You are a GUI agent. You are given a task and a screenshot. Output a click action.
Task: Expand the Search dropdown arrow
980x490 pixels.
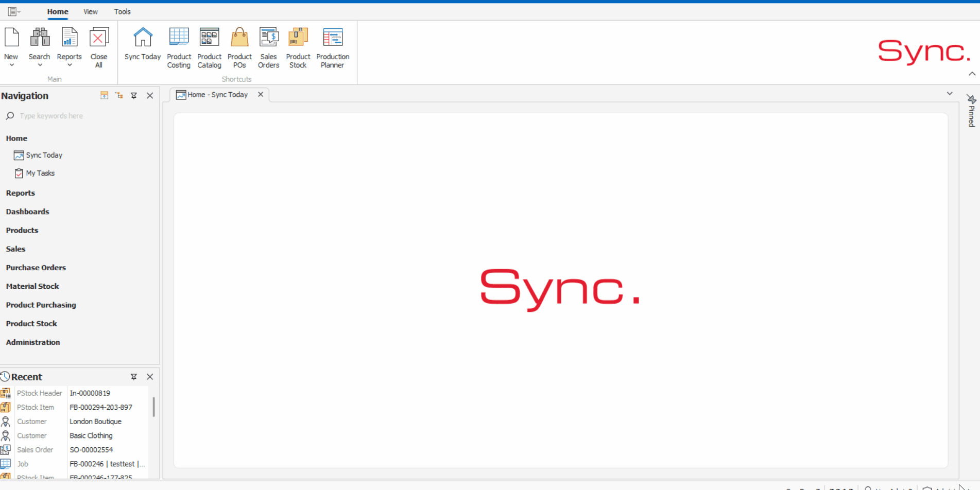[40, 65]
